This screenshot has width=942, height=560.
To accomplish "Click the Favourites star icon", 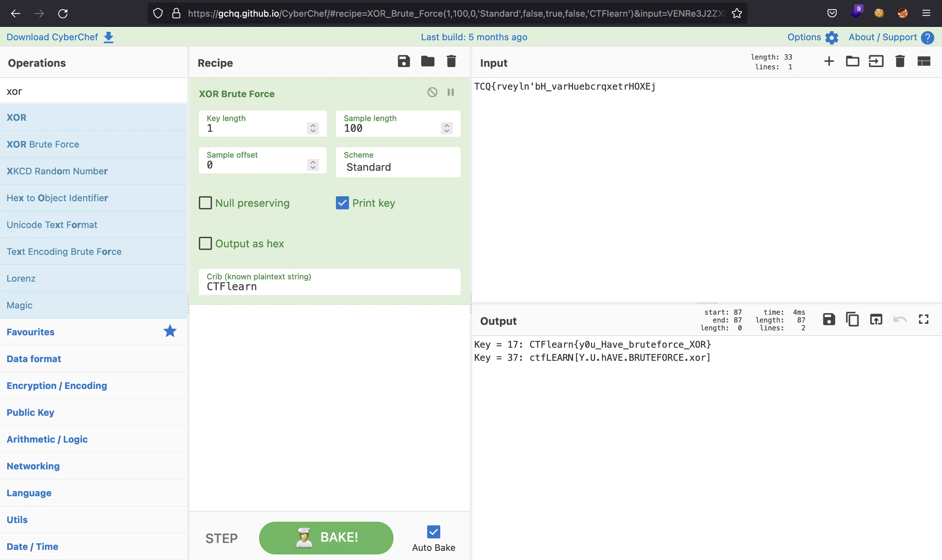I will click(170, 331).
